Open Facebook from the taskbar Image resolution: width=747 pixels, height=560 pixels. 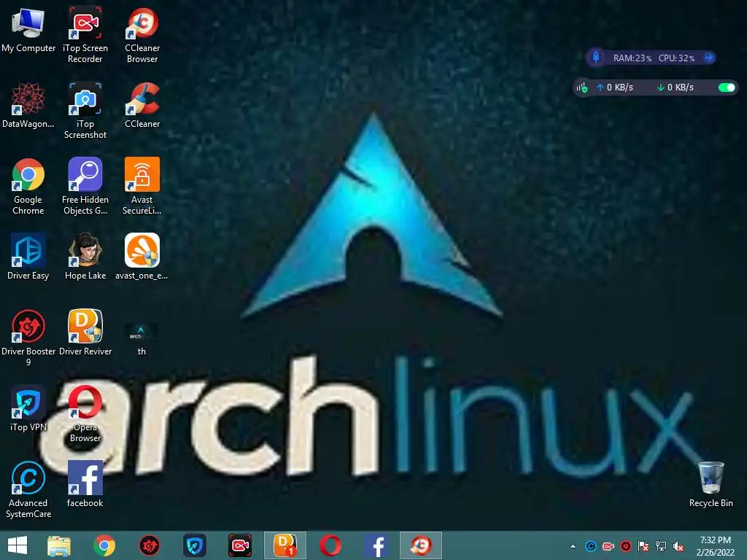pyautogui.click(x=376, y=545)
